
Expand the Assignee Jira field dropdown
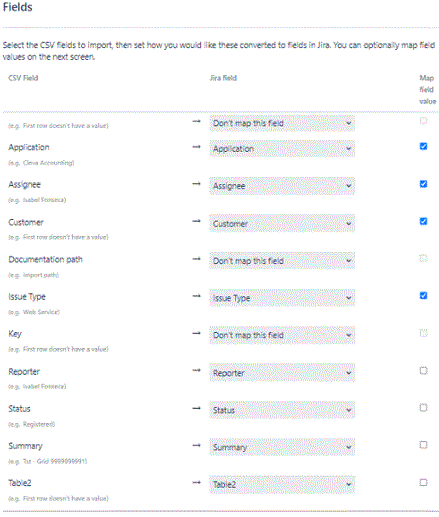[282, 186]
